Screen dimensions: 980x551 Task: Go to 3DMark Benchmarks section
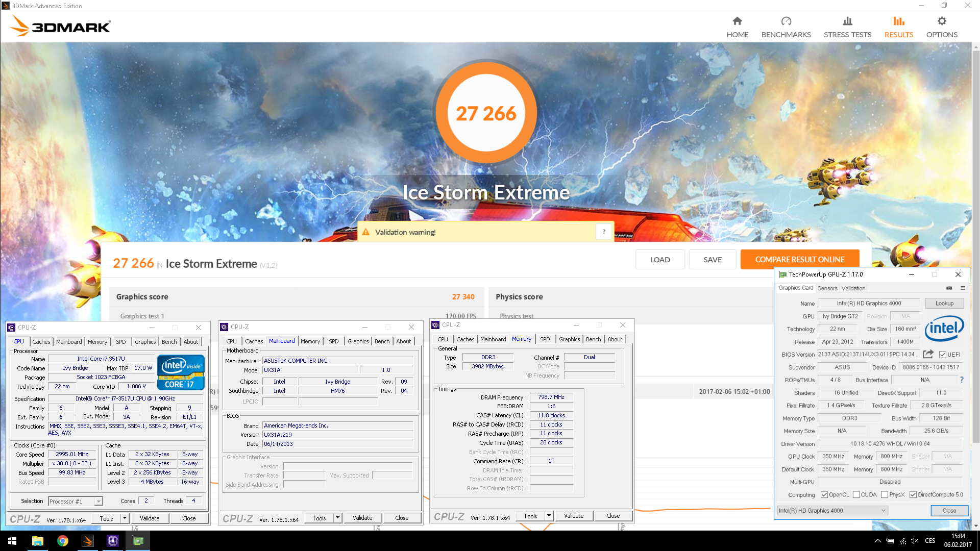click(786, 27)
